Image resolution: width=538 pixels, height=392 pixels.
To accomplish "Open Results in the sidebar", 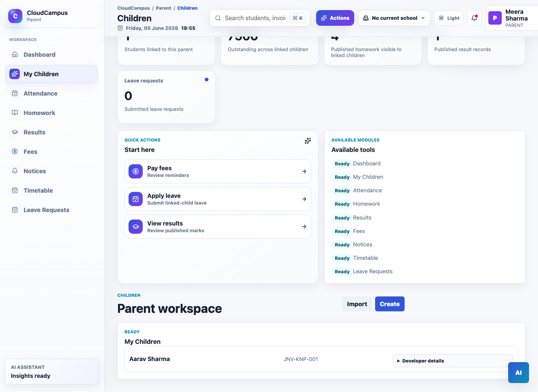I will coord(52,132).
